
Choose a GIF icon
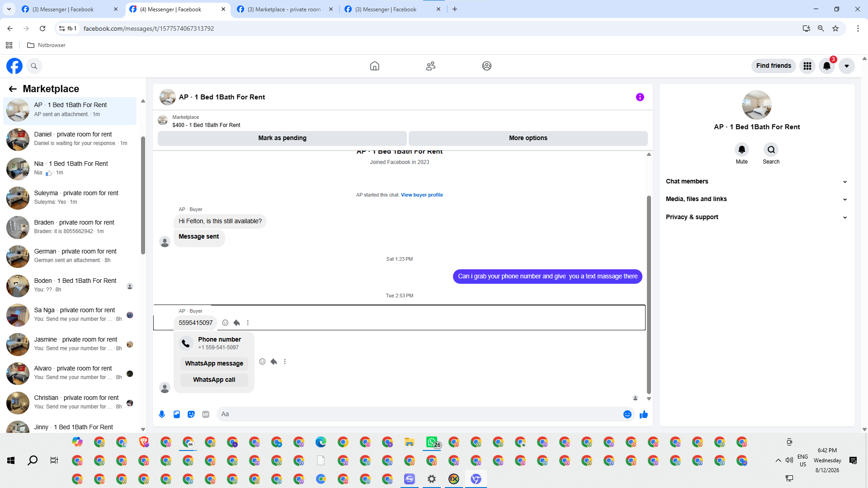tap(206, 414)
